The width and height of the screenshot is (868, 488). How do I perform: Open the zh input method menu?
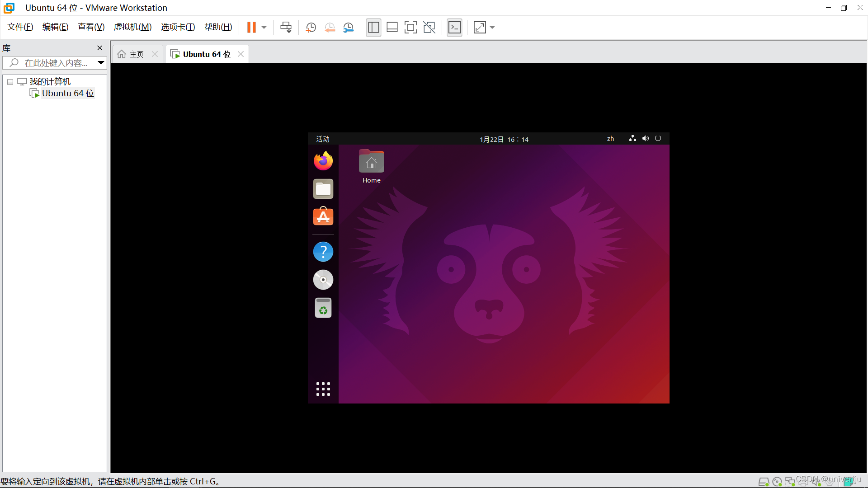click(610, 139)
